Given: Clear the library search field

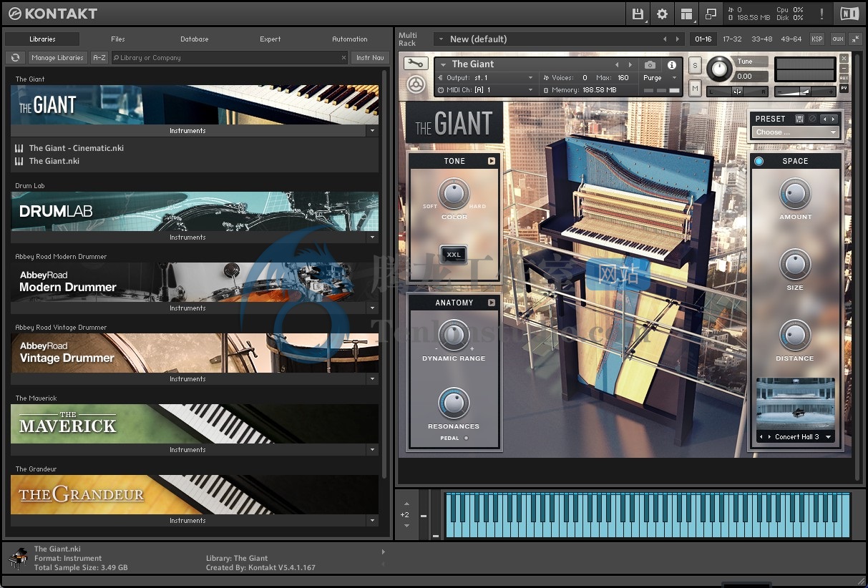Looking at the screenshot, I should coord(343,58).
